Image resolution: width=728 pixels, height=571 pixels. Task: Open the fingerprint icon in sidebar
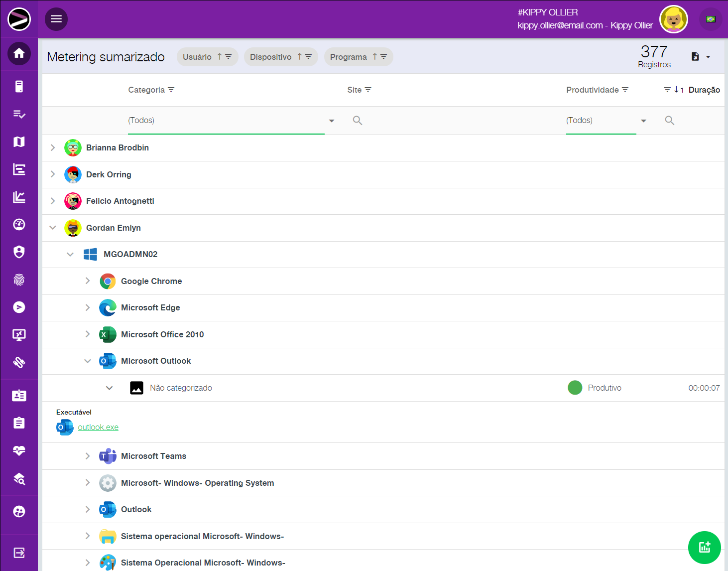pos(19,280)
